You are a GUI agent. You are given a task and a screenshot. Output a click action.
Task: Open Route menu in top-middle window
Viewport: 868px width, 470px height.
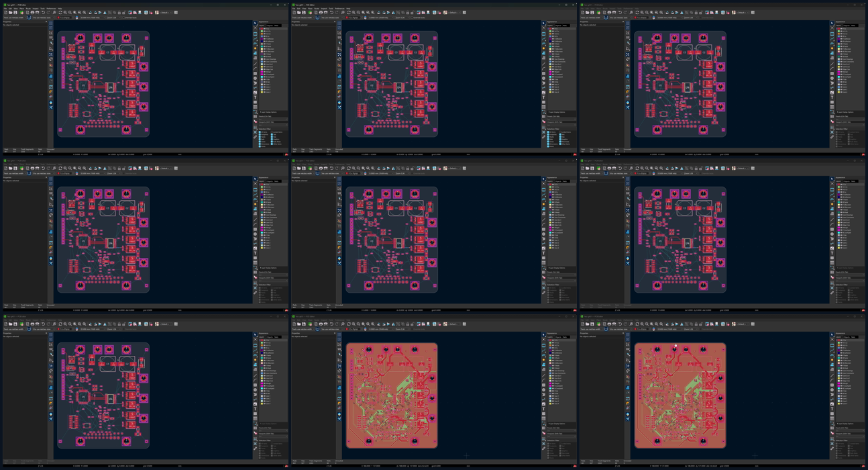(x=317, y=9)
